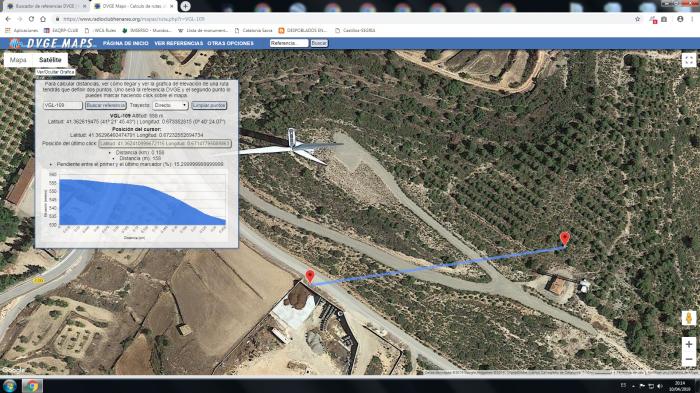
Task: Toggle Ver/Ocultar Grafica panel
Action: (56, 72)
